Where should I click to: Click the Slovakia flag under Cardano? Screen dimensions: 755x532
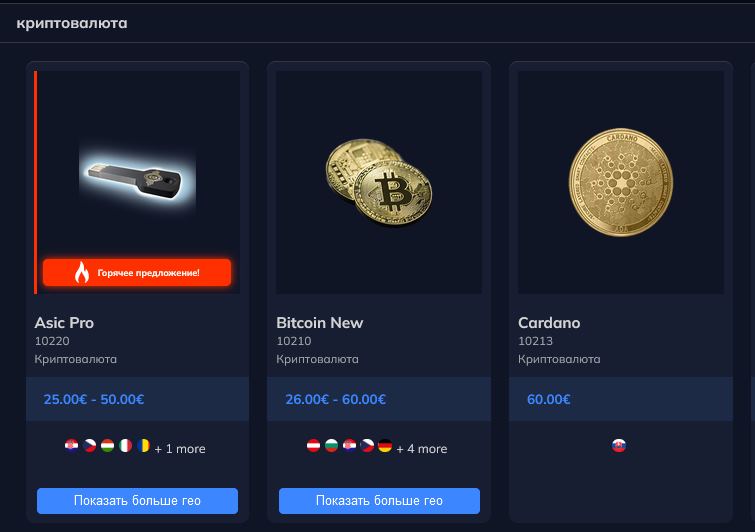click(619, 446)
